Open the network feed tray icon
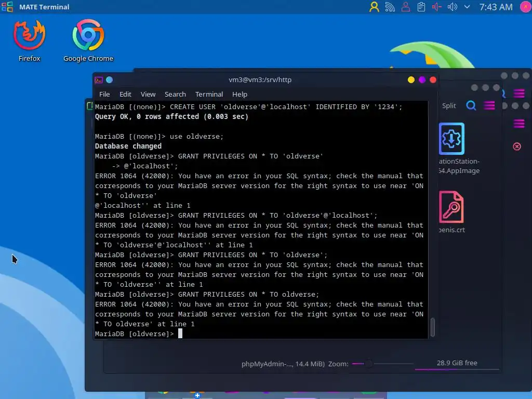This screenshot has height=399, width=532. coord(390,7)
